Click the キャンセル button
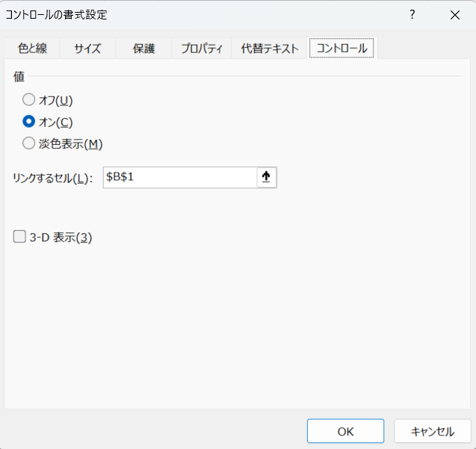The image size is (476, 449). pos(433,431)
